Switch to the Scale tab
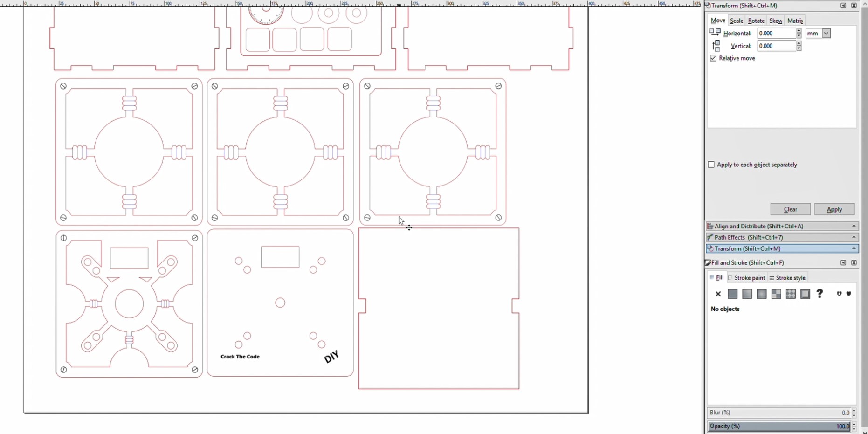 tap(736, 21)
